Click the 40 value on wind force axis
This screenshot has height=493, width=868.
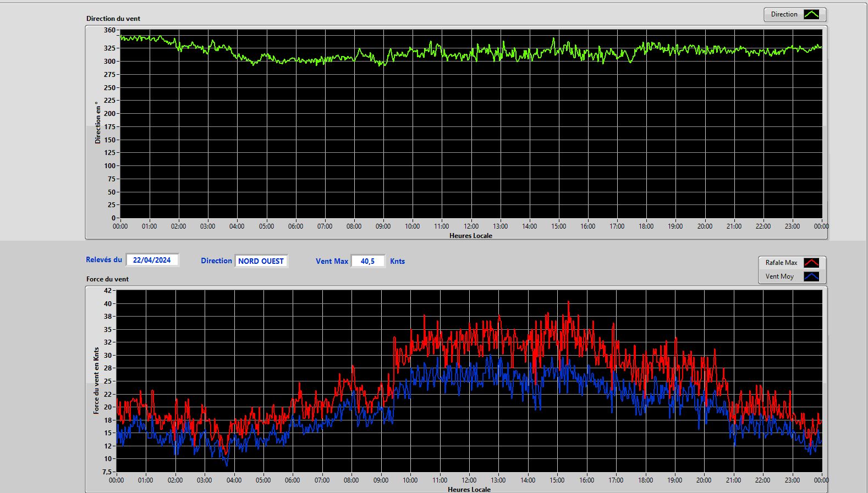coord(108,304)
